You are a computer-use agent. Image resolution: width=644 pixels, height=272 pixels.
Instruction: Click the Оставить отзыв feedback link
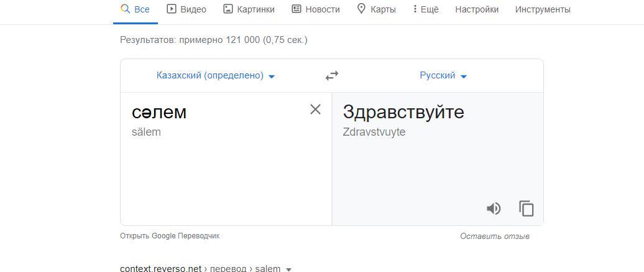495,237
